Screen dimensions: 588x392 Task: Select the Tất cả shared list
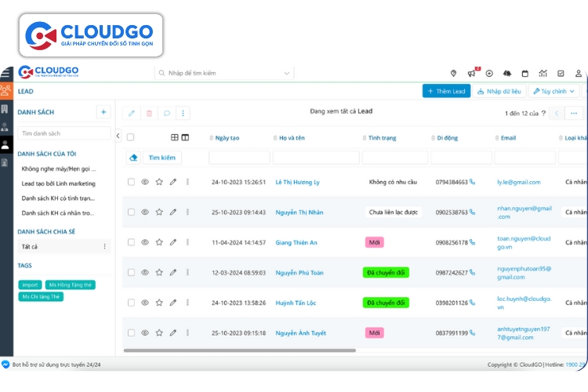30,246
